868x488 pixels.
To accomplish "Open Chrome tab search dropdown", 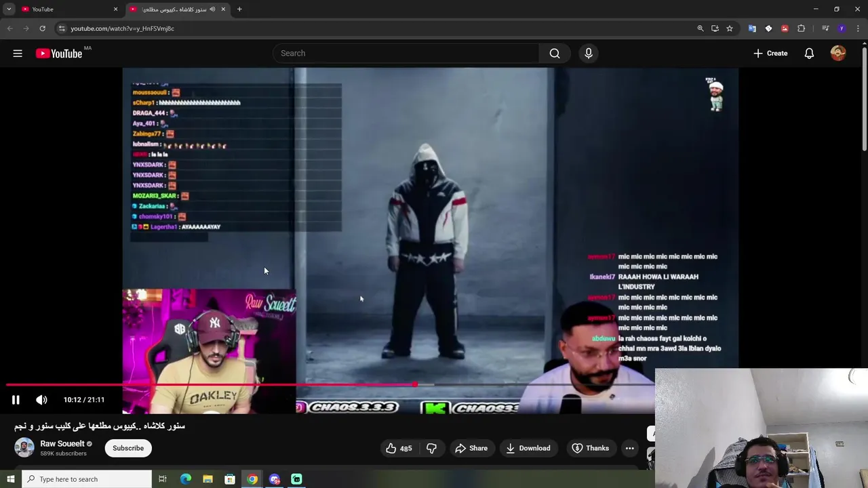I will click(x=9, y=9).
